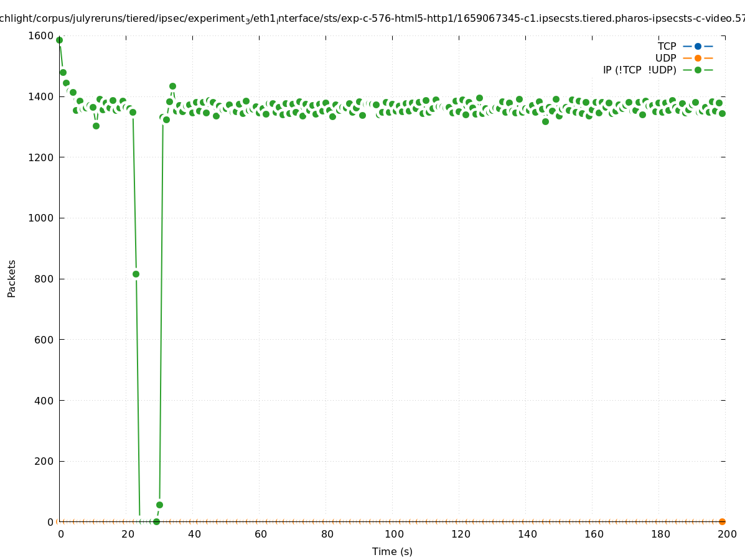Screen dimensions: 745x560
Task: Click the 1000 tick label on y-axis
Action: tap(41, 218)
